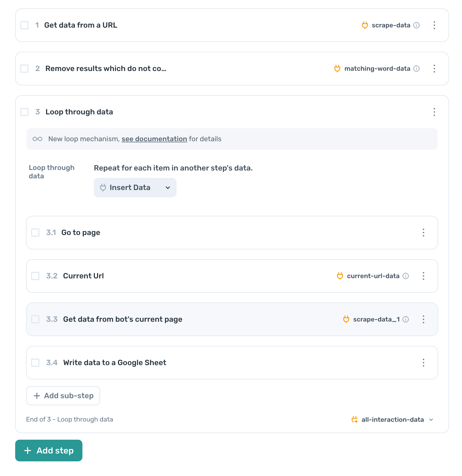Click the scrape-data plug icon
The height and width of the screenshot is (476, 462).
[x=365, y=25]
